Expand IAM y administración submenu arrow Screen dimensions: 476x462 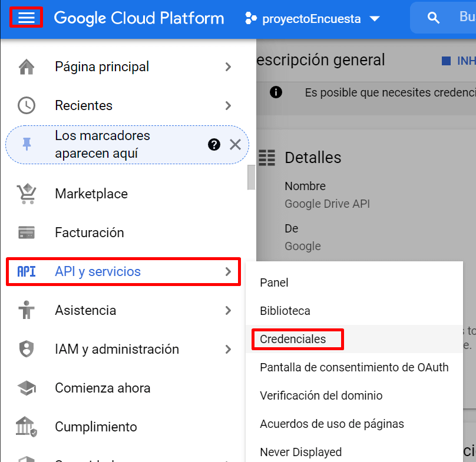click(229, 349)
